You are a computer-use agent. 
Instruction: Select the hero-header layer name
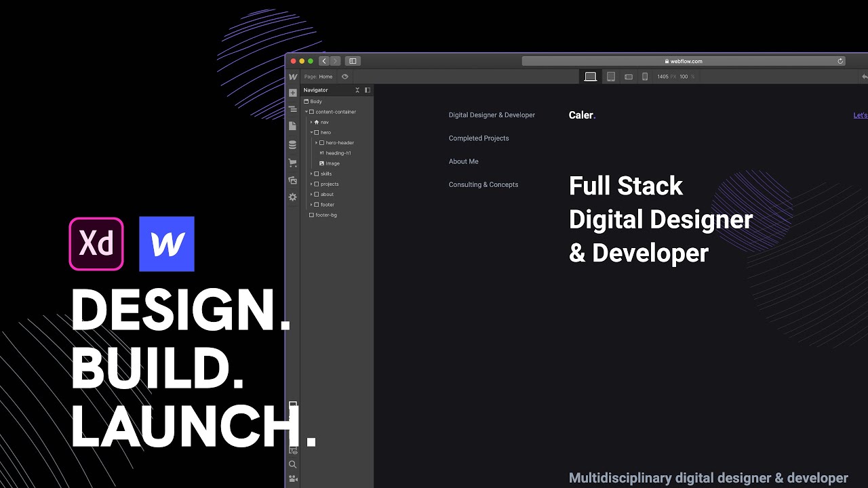point(340,143)
